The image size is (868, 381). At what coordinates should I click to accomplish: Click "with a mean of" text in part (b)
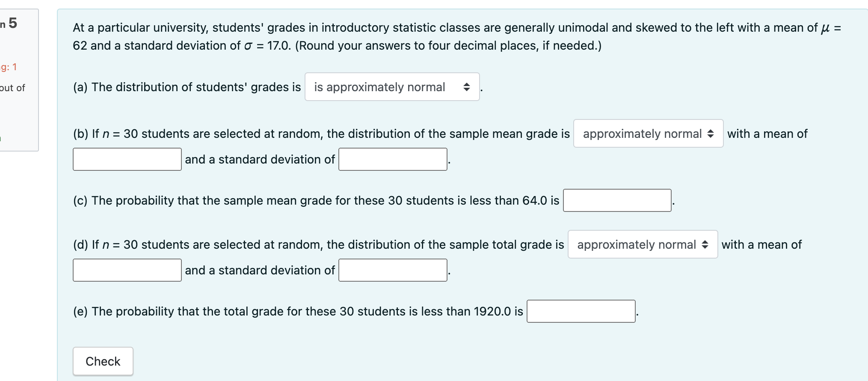(767, 134)
